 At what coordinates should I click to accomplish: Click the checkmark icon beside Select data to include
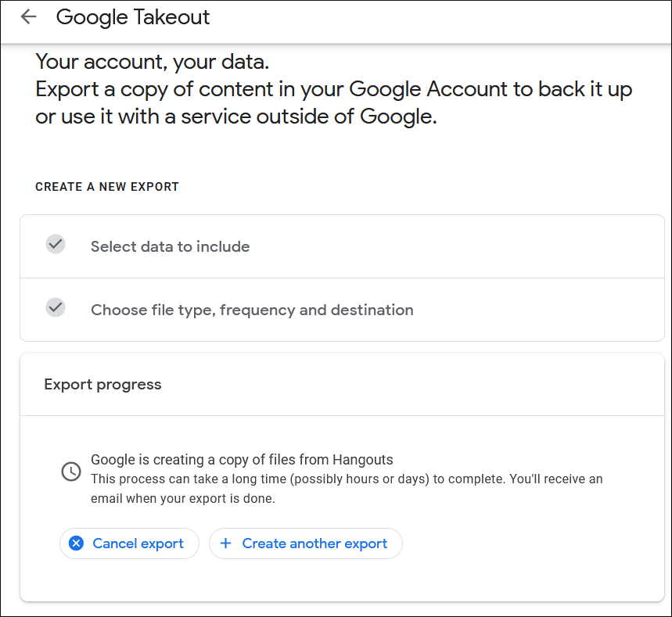[56, 244]
